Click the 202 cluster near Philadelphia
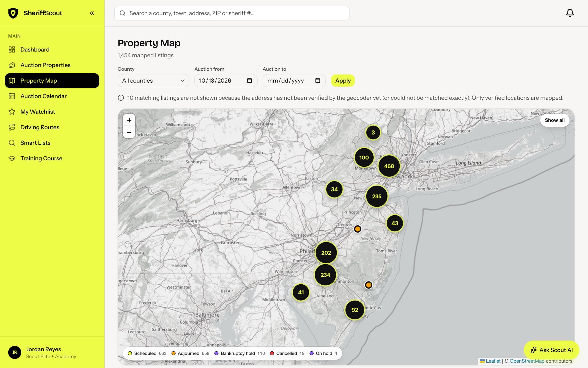 [326, 253]
